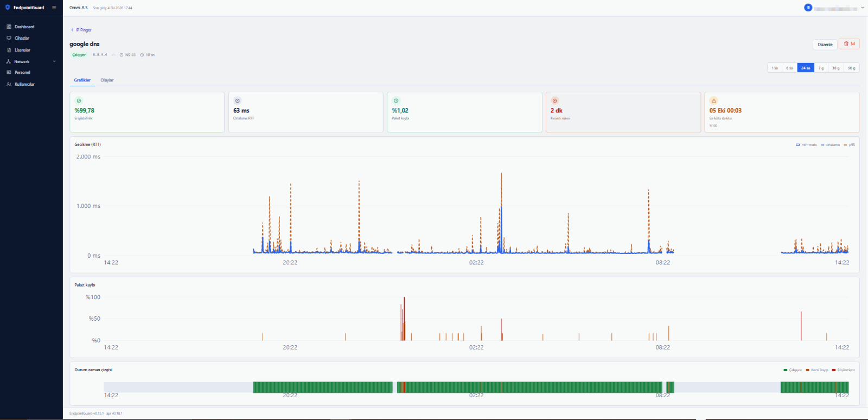This screenshot has width=868, height=420.
Task: Click the warning triangle on 05 Eki card
Action: (x=713, y=101)
